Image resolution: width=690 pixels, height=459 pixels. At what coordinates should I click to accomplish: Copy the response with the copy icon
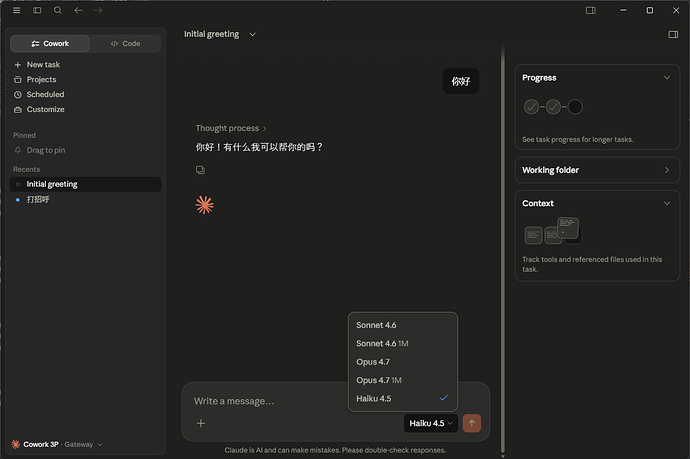pos(200,170)
